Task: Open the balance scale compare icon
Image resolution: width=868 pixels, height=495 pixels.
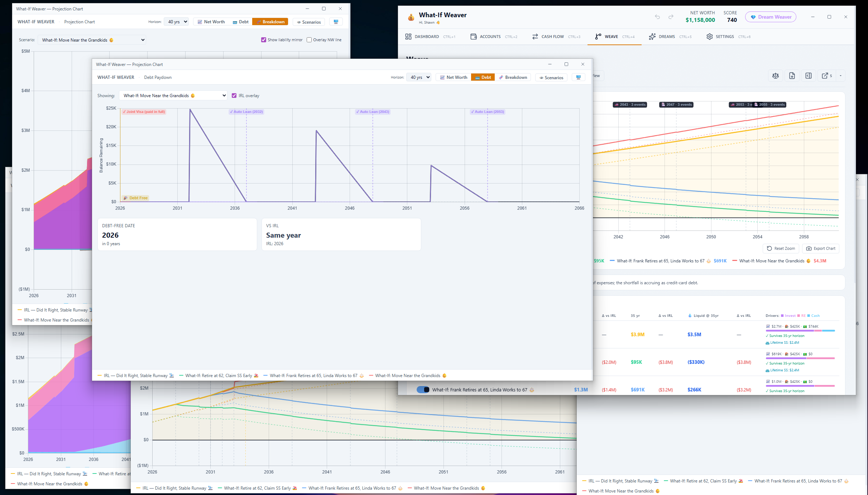Action: tap(776, 76)
